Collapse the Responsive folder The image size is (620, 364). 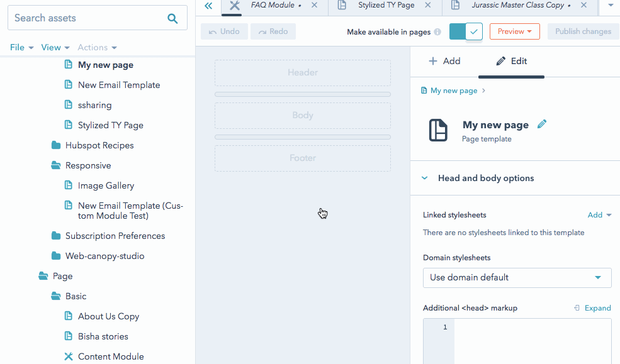[x=88, y=165]
